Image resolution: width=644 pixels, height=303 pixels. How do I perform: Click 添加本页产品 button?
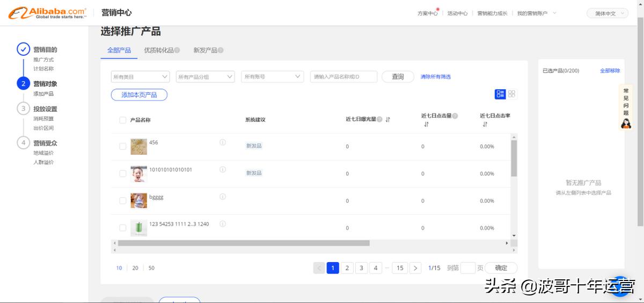(139, 95)
